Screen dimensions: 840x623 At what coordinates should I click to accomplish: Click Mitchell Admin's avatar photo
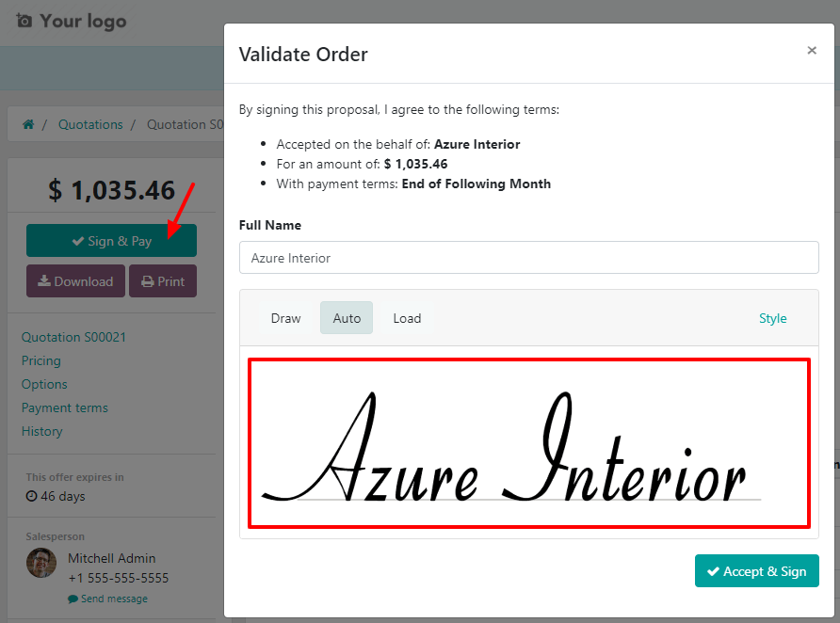coord(41,564)
